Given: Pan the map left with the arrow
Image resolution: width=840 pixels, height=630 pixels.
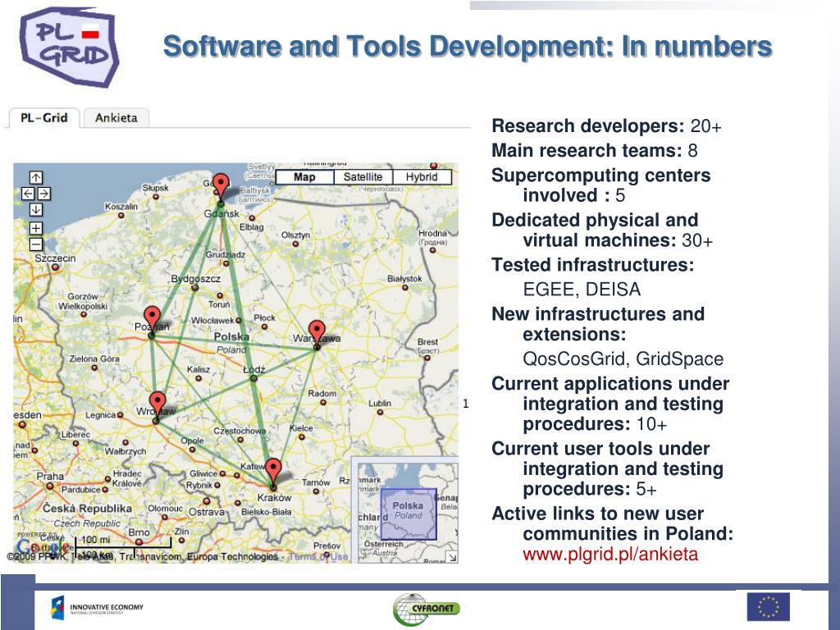Looking at the screenshot, I should tap(28, 194).
